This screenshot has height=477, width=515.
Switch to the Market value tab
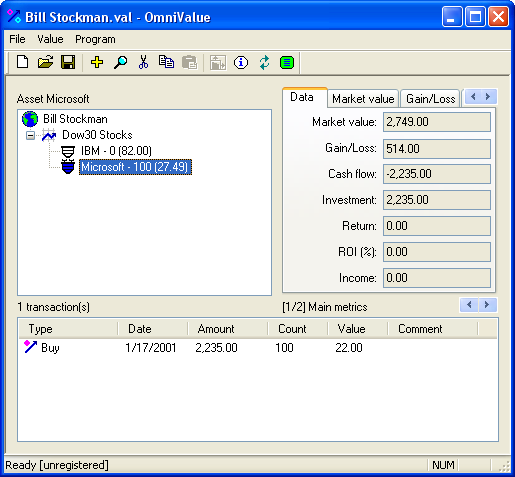(363, 99)
